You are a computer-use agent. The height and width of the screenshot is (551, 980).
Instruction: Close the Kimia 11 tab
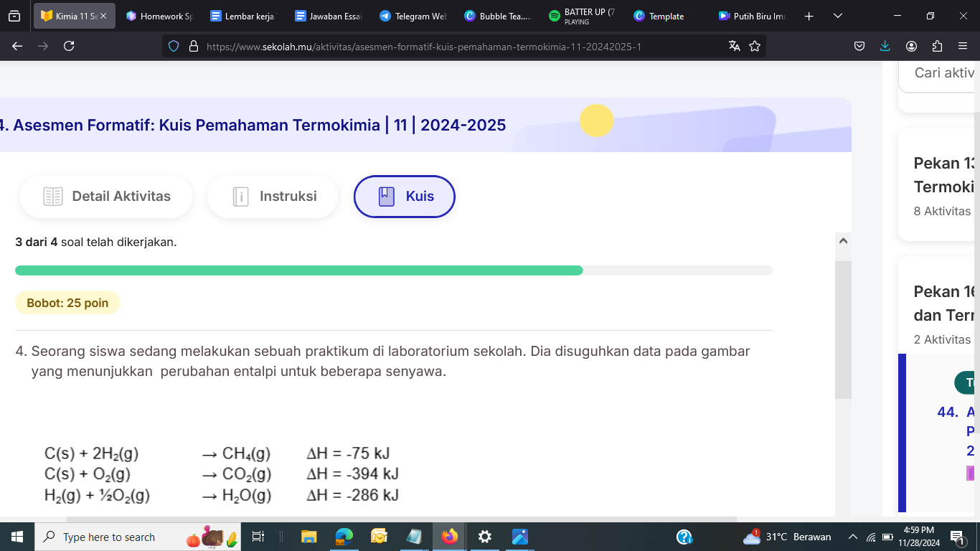103,16
